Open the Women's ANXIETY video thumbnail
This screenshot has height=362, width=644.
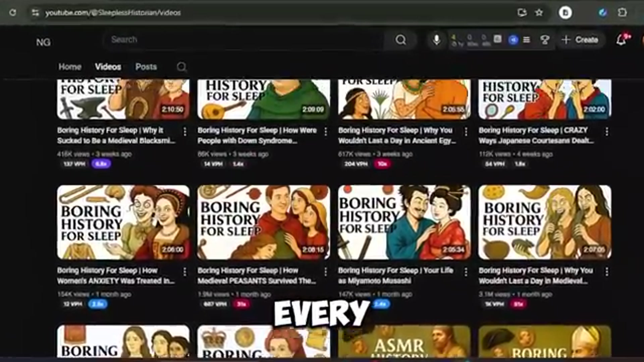pos(123,222)
